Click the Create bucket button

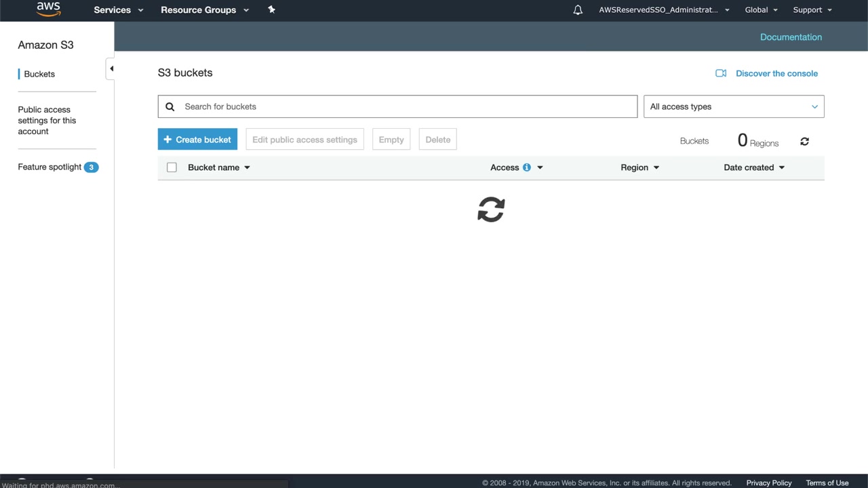click(197, 140)
